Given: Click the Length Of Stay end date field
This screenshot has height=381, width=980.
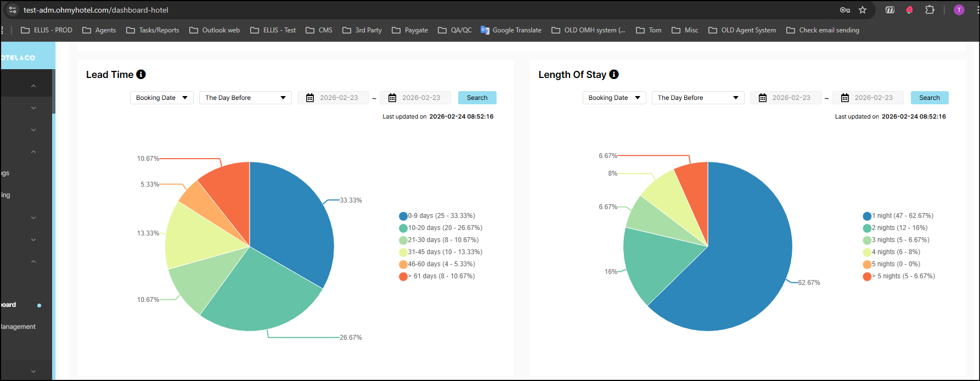Looking at the screenshot, I should 868,98.
